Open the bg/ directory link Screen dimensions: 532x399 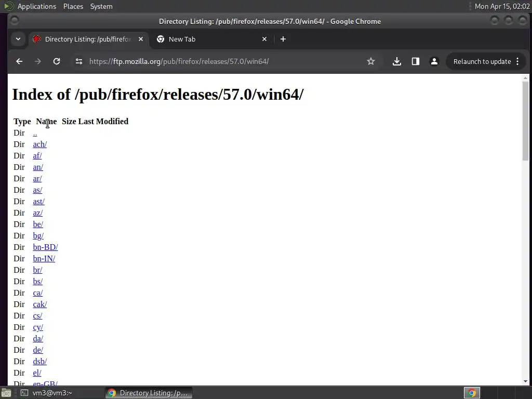[x=38, y=236]
